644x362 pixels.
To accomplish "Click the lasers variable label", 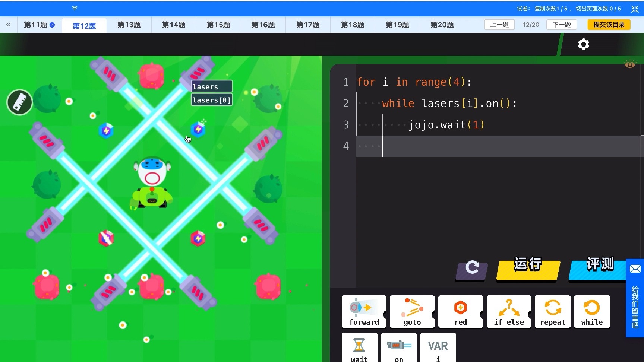I will 212,86.
